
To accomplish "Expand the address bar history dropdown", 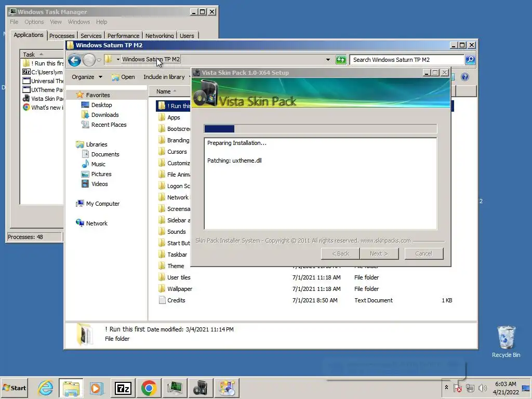I will (328, 60).
